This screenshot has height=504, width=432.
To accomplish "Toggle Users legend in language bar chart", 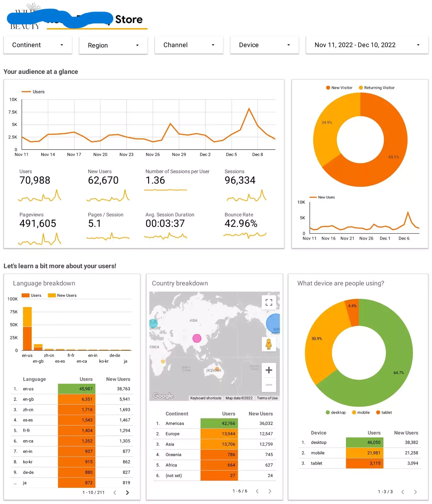I will pos(32,295).
